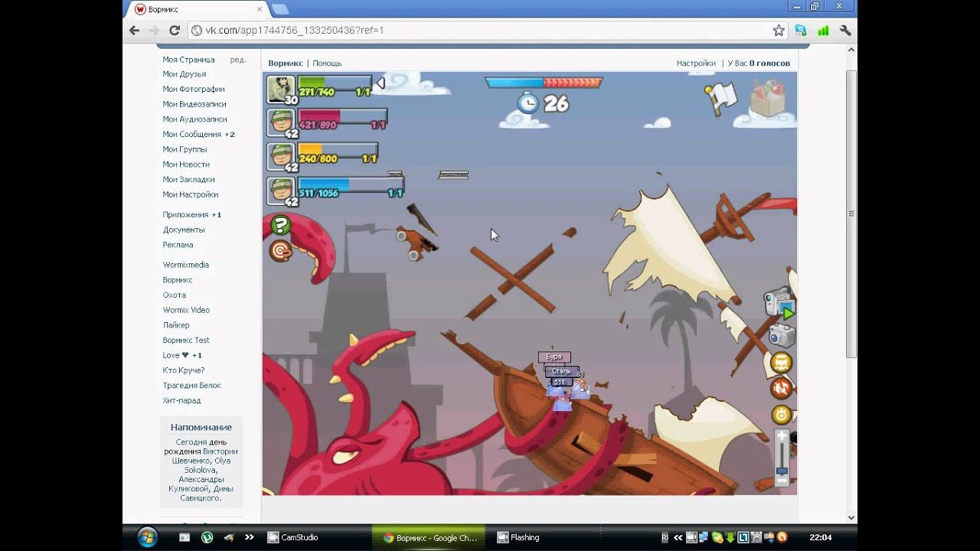The image size is (980, 551).
Task: Open Мои Новости link
Action: [186, 165]
